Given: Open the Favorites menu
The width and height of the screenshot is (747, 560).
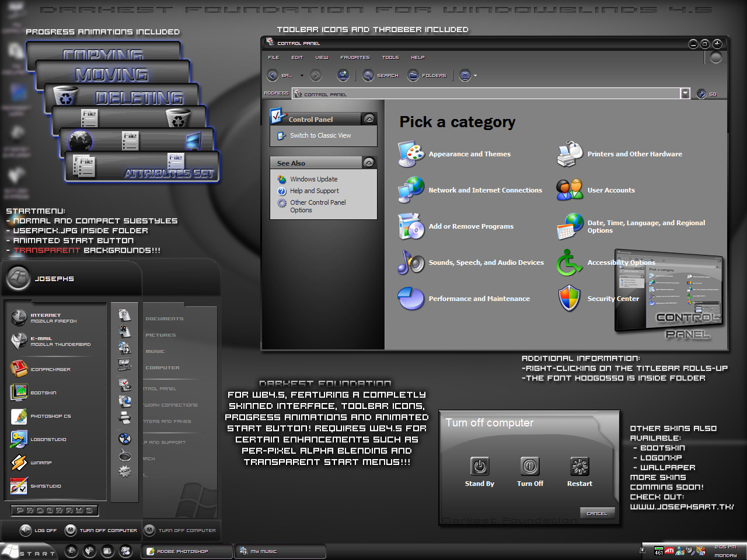Looking at the screenshot, I should pyautogui.click(x=355, y=58).
